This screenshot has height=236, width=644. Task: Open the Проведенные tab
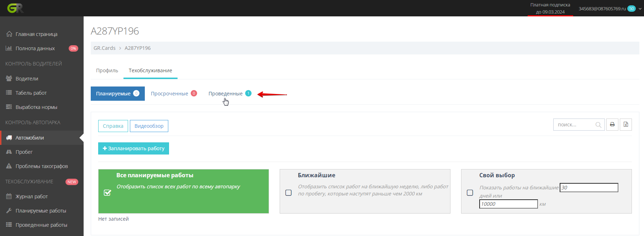point(226,94)
